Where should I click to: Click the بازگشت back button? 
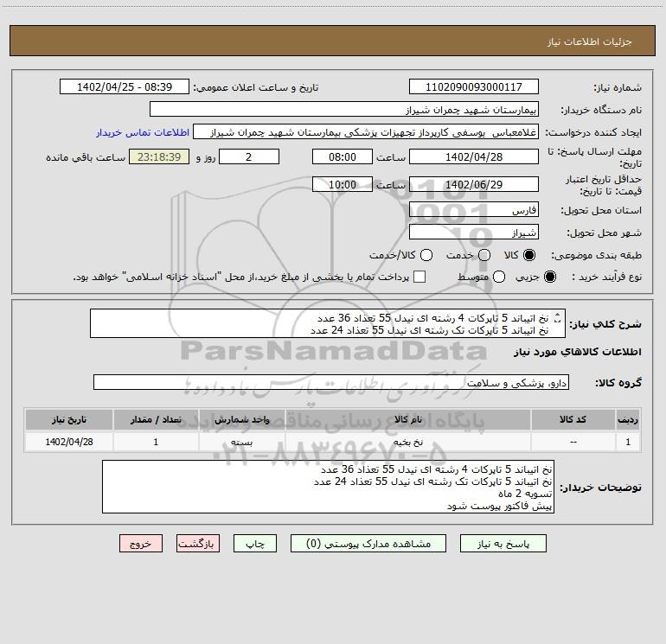coord(198,544)
